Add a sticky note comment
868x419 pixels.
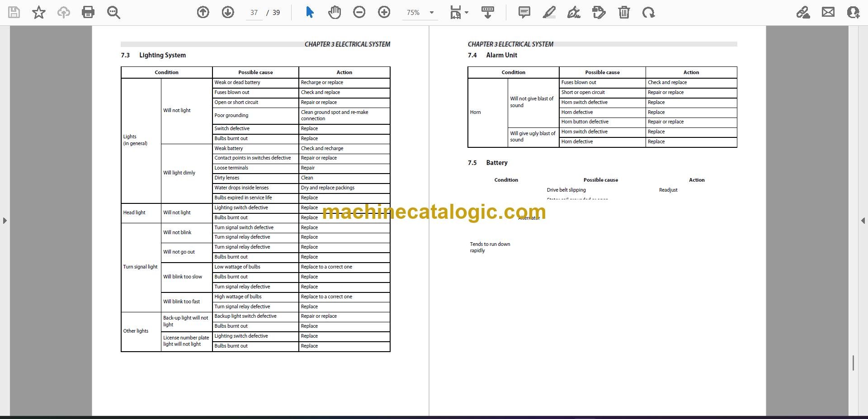(x=524, y=12)
